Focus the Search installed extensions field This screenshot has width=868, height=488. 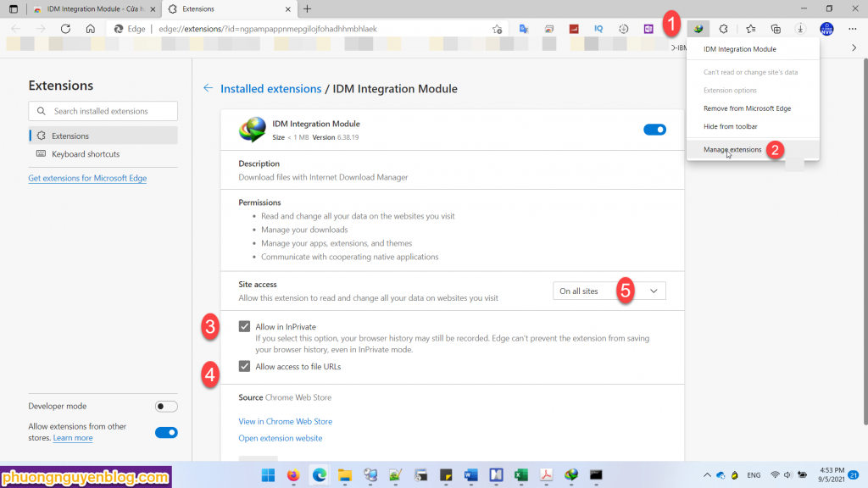(x=103, y=111)
